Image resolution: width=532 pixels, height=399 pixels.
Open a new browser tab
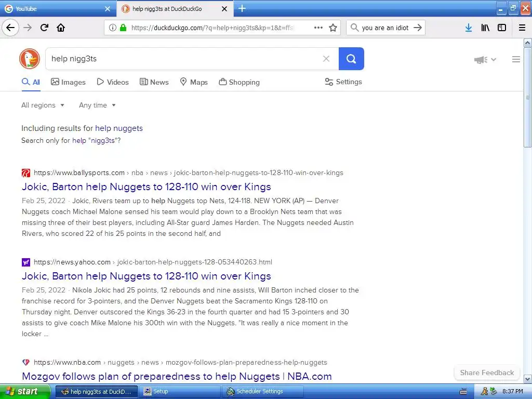coord(242,8)
